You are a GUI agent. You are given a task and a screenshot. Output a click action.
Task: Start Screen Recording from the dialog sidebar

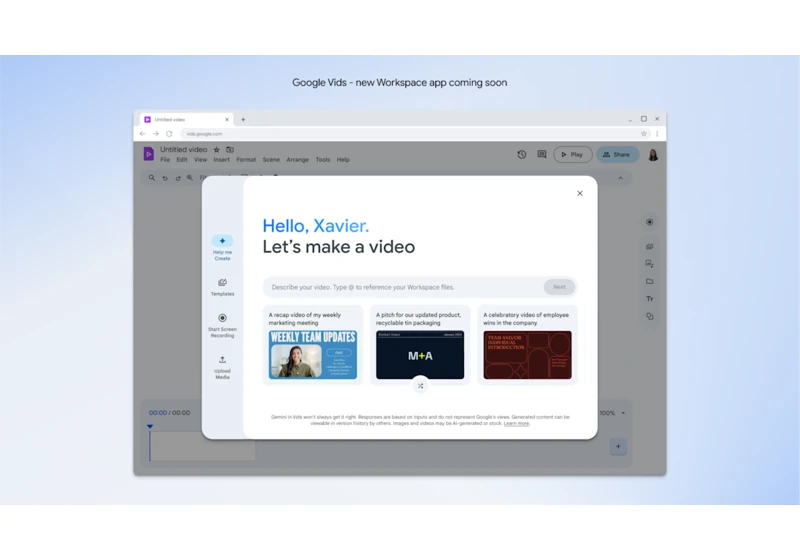coord(222,325)
